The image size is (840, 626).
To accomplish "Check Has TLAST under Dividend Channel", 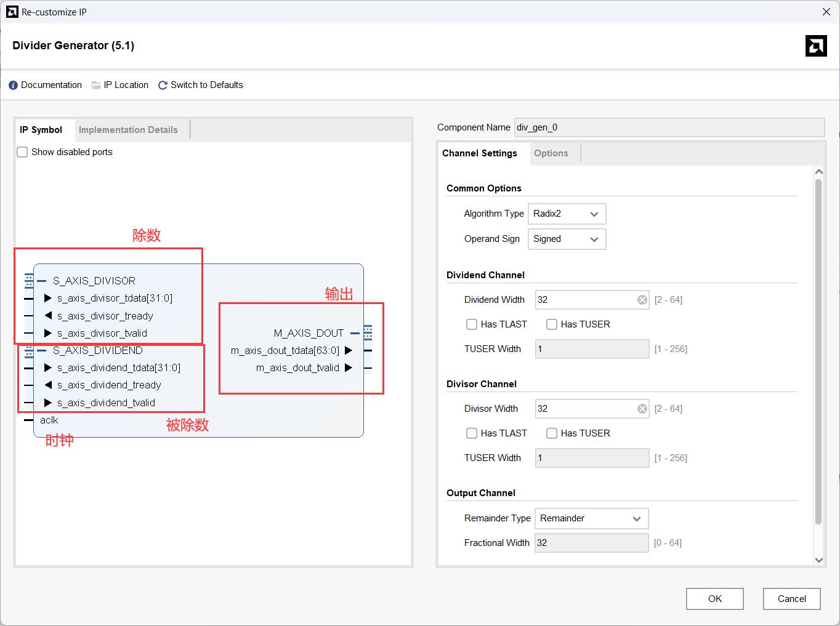I will coord(472,324).
